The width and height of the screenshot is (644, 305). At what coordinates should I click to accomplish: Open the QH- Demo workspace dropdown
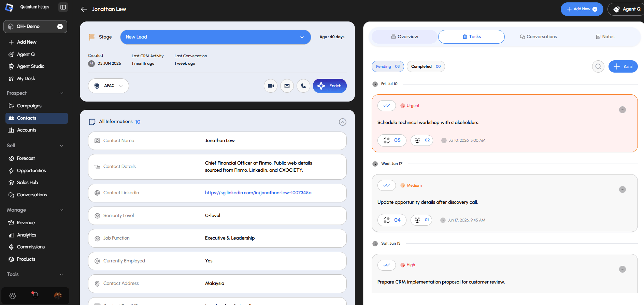pos(35,27)
